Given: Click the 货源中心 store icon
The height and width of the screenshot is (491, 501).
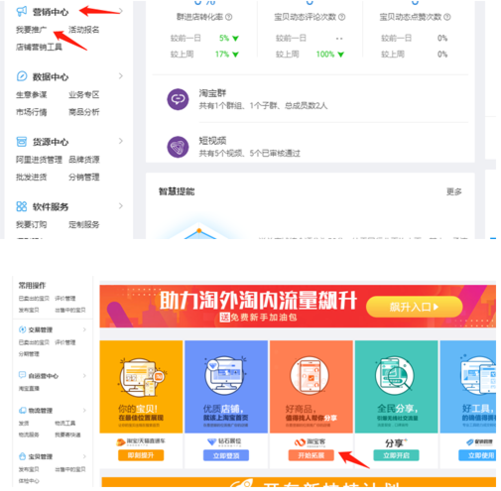Looking at the screenshot, I should 22,141.
